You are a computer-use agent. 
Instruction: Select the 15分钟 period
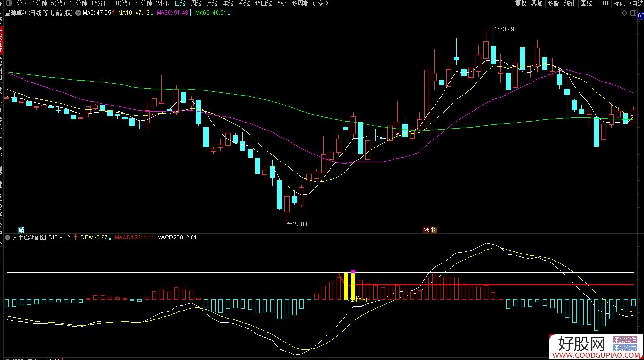point(99,3)
